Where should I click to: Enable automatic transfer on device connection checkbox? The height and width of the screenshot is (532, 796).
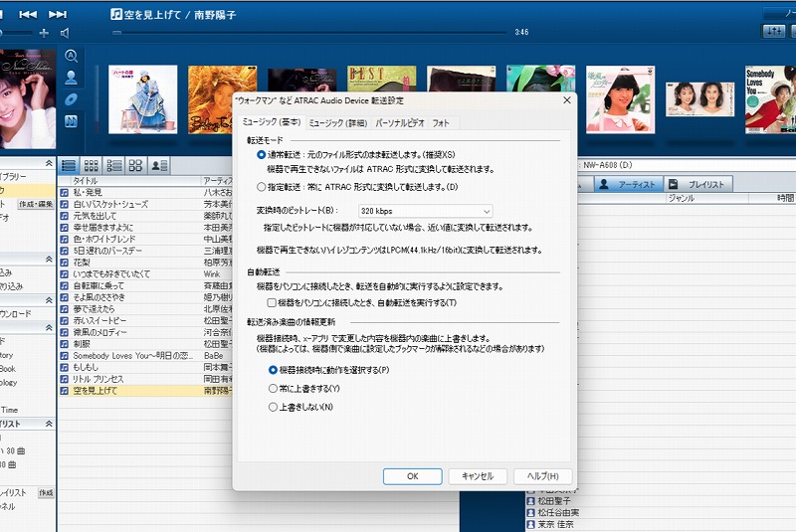[x=272, y=302]
